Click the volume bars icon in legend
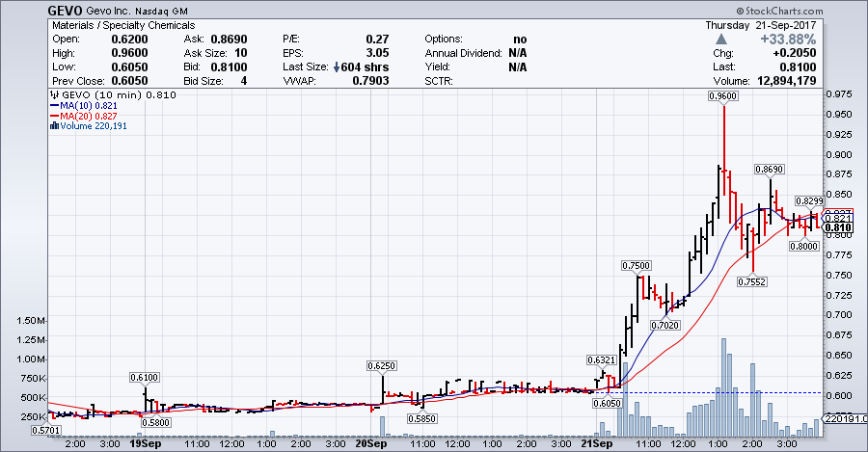Screen dimensions: 868x452 [54, 125]
